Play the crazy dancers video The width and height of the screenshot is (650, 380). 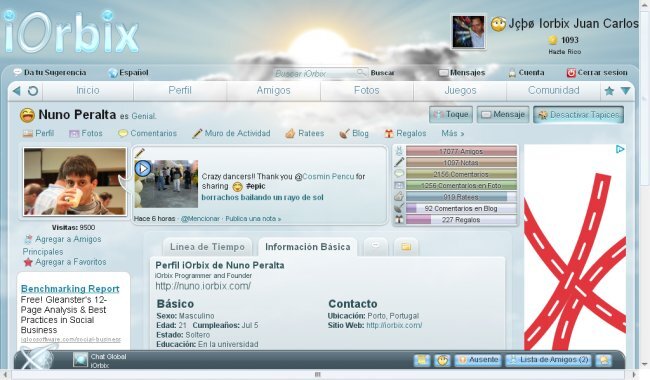[143, 168]
